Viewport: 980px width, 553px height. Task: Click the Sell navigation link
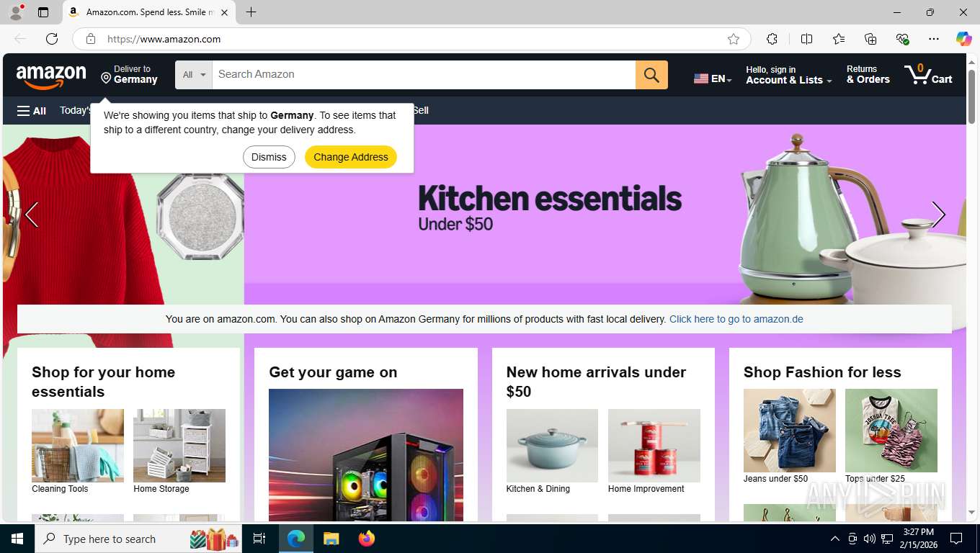[x=421, y=110]
